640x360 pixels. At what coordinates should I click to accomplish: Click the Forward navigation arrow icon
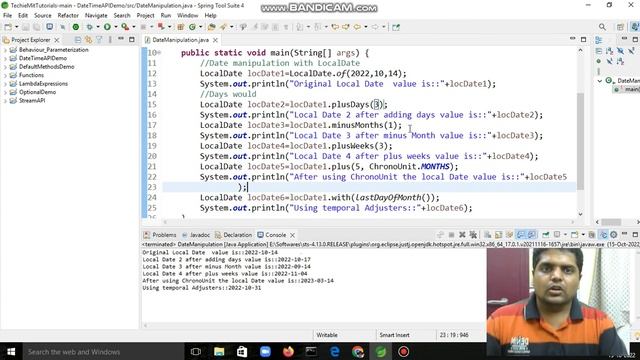375,27
